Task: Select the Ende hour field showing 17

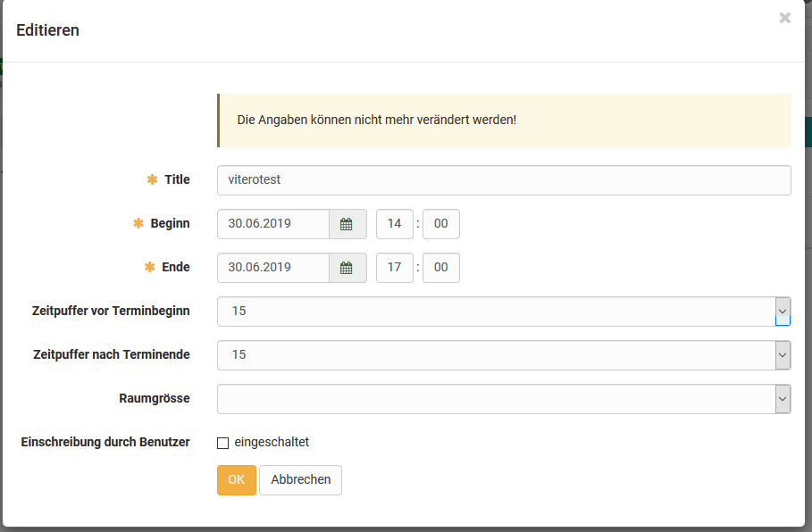Action: 394,268
